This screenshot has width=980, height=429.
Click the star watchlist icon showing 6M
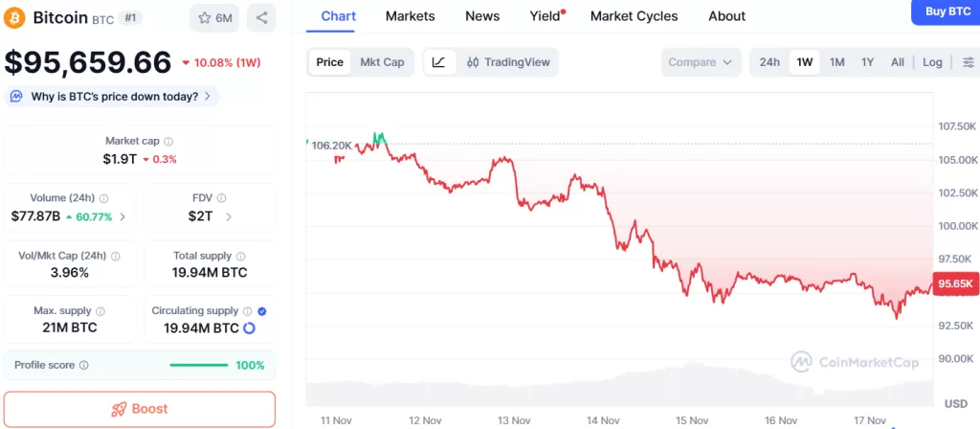[214, 17]
